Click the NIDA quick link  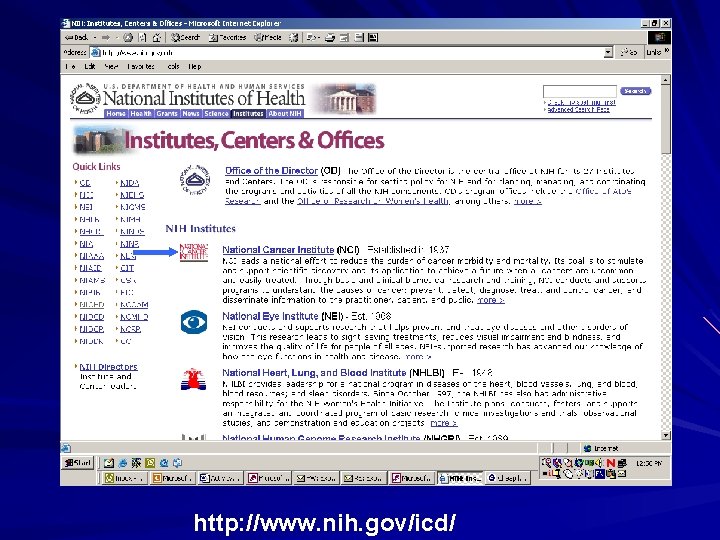[129, 183]
